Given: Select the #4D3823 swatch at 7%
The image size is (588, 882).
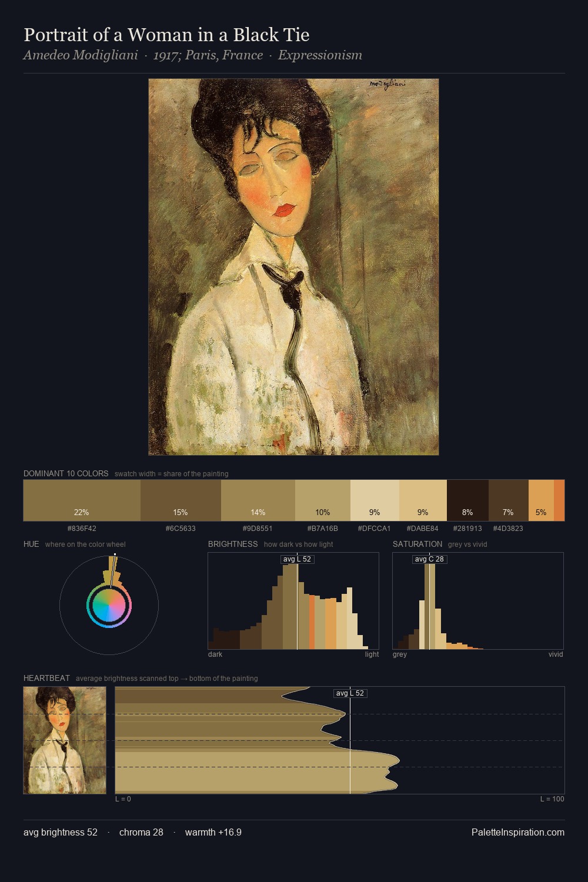Looking at the screenshot, I should click(508, 500).
